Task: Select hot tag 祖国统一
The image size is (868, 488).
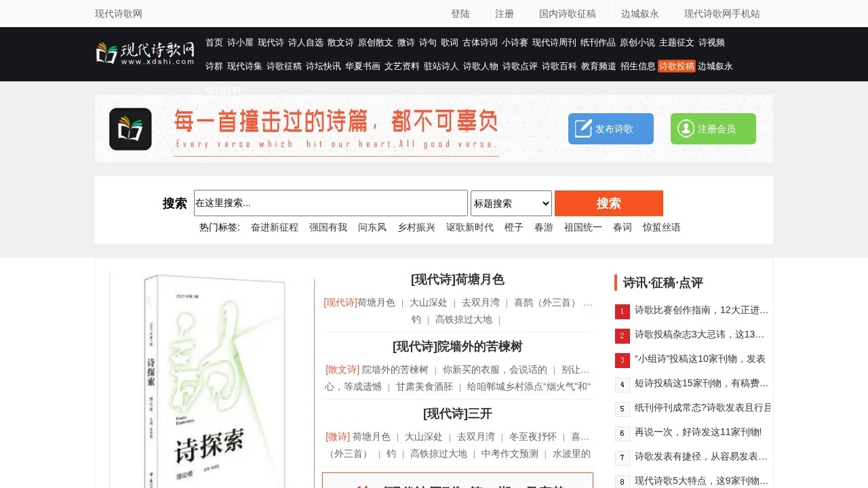Action: [583, 227]
